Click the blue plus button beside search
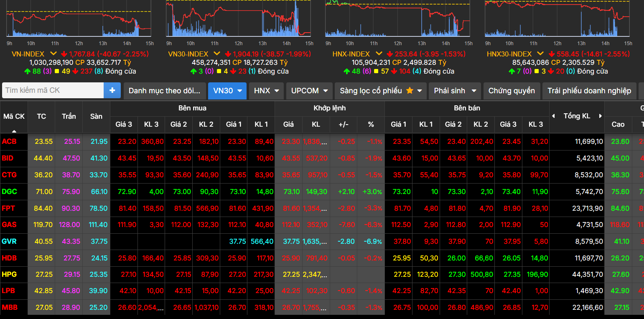Viewport: 644px width, 319px height. pos(112,90)
